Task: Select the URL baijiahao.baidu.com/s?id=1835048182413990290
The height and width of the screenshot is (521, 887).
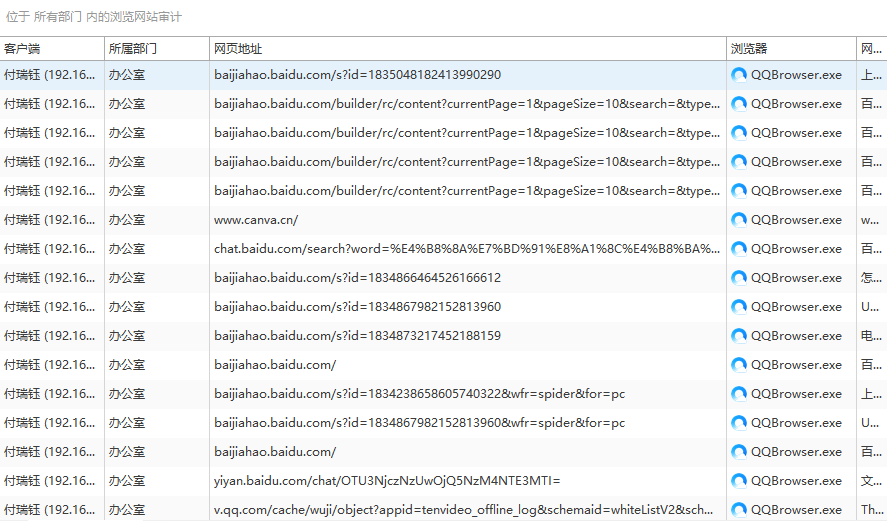Action: (358, 75)
